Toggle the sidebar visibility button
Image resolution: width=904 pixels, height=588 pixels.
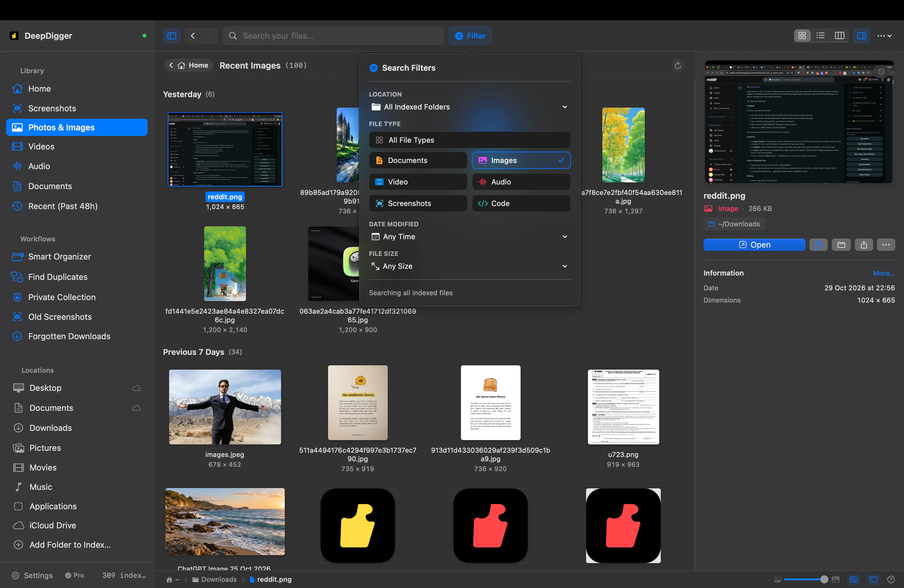coord(171,36)
